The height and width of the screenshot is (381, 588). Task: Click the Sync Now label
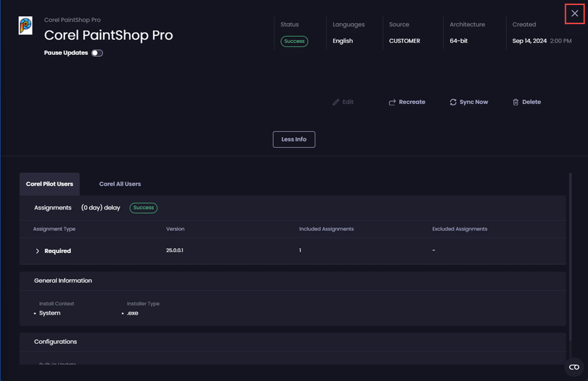(x=473, y=102)
